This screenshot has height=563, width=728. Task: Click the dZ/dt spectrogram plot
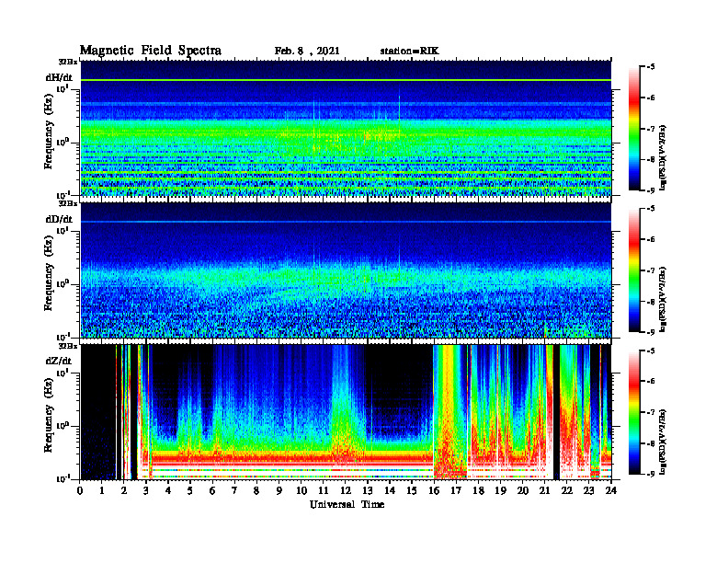[346, 412]
